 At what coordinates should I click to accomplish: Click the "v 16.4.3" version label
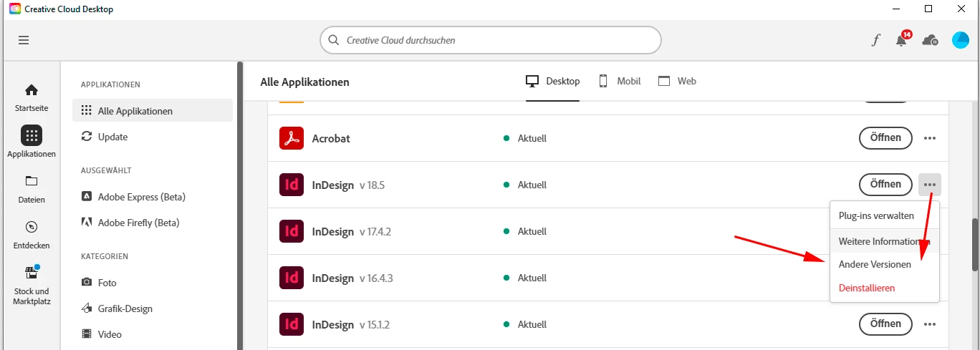pyautogui.click(x=376, y=278)
